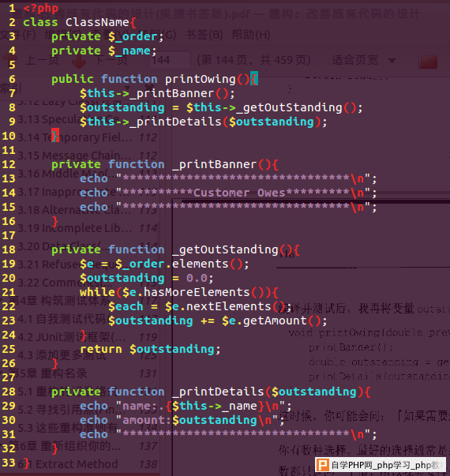450x476 pixels.
Task: Select the 第5章 重构名录 chapter entry
Action: click(84, 373)
